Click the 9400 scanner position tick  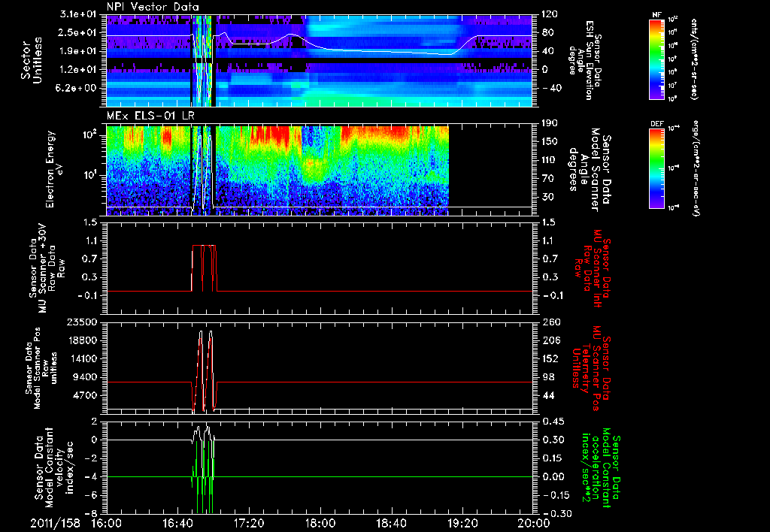[86, 377]
